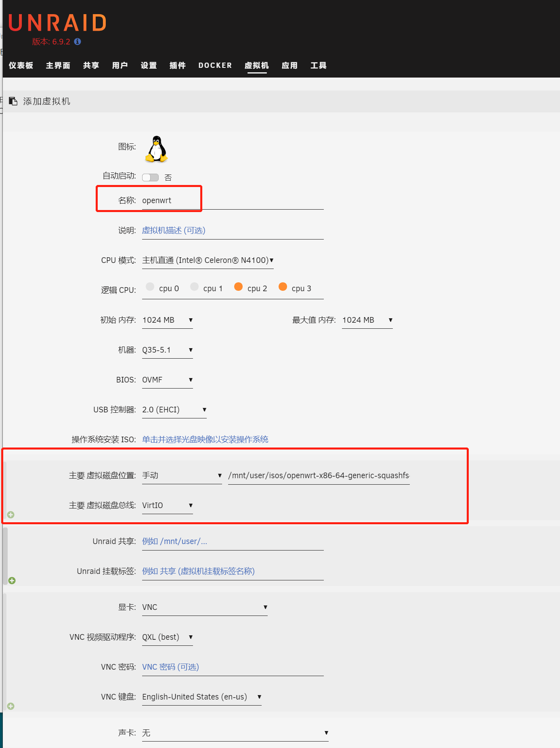Open the VNC keyboard layout dropdown
560x748 pixels.
[x=202, y=697]
